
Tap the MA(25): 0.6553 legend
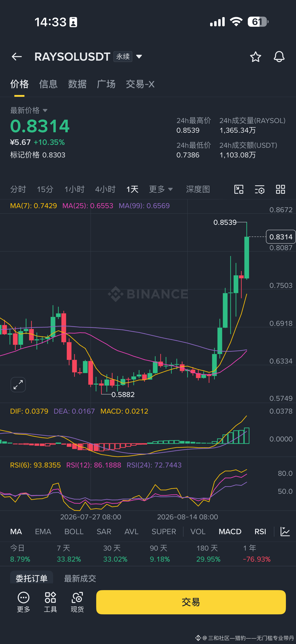88,206
